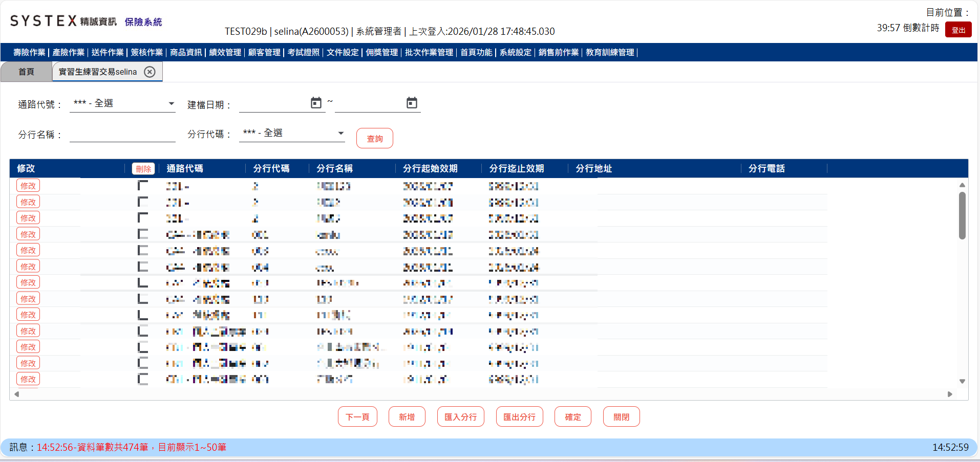Open the 商品資訊 menu
980x462 pixels.
186,52
